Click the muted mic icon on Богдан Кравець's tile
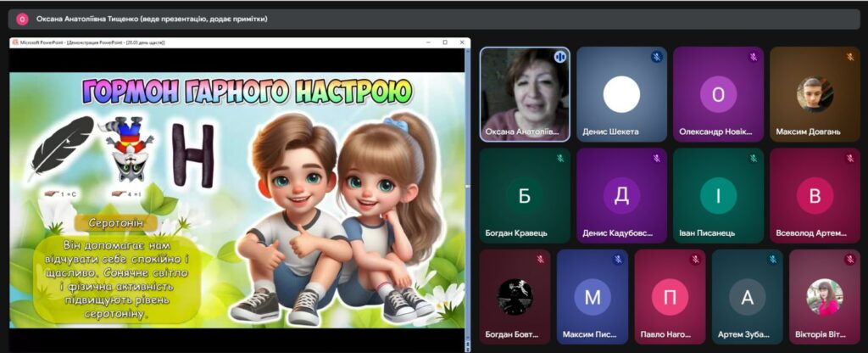The width and height of the screenshot is (868, 353). click(x=559, y=158)
